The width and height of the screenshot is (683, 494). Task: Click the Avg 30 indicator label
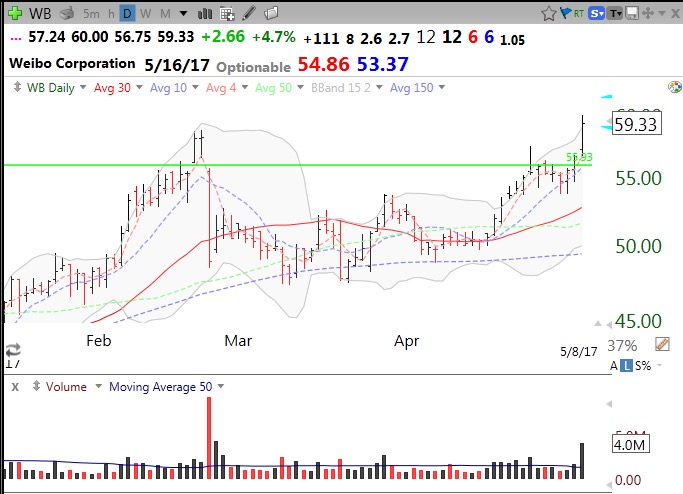click(x=112, y=88)
